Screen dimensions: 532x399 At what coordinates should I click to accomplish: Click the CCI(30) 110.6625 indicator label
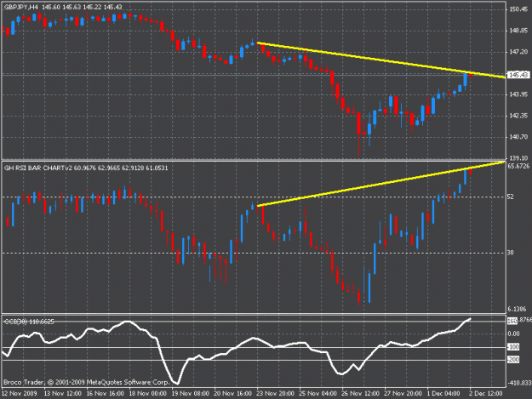click(29, 322)
